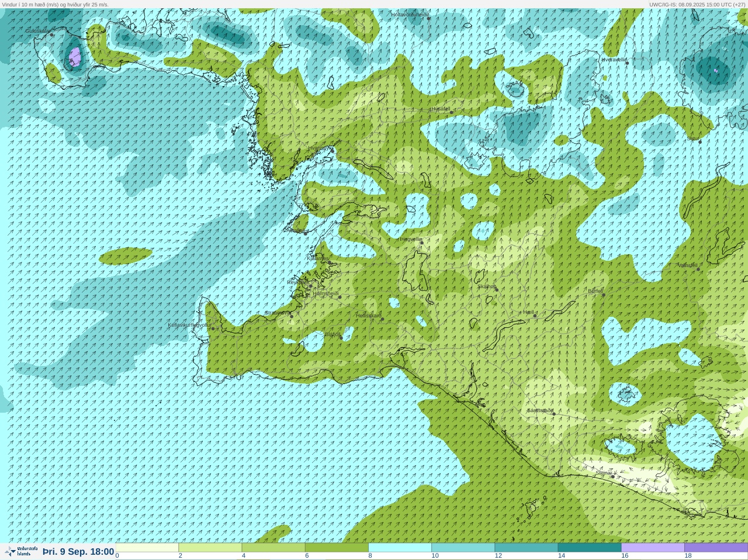Click the Veðurstofa Íslands logo
Screen dimensions: 748x560
point(21,551)
